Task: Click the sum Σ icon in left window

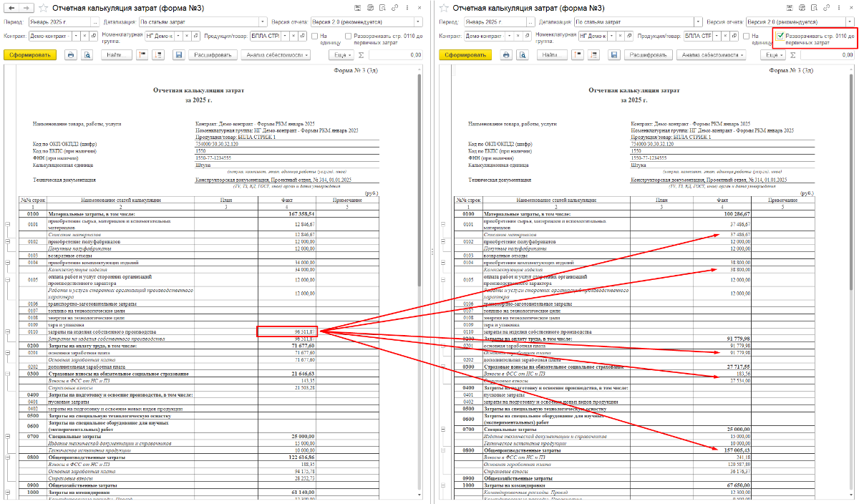Action: [361, 54]
